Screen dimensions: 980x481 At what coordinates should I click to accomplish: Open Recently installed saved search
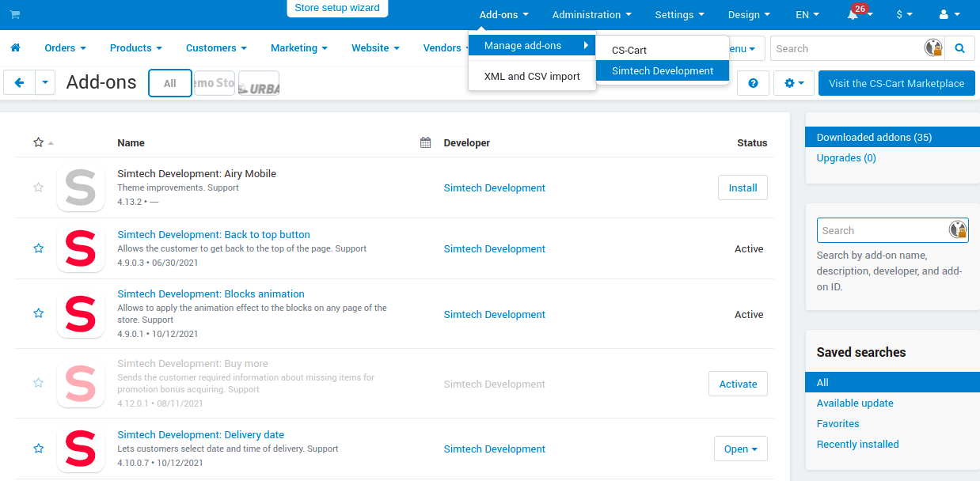tap(857, 444)
